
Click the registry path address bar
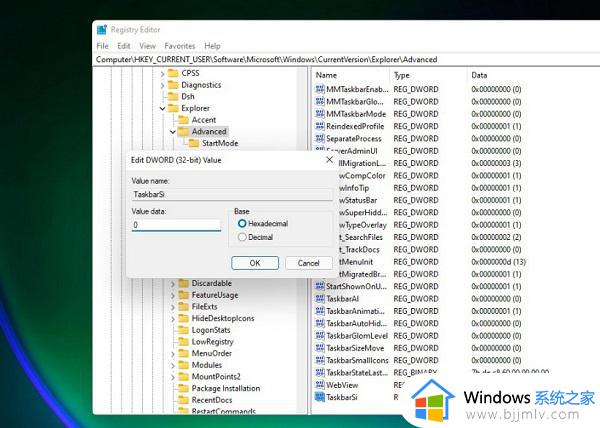347,60
